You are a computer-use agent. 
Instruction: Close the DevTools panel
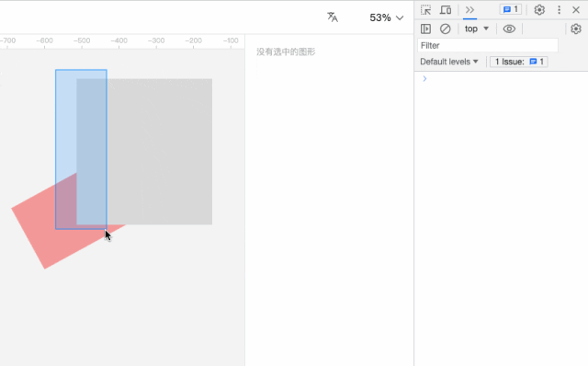click(576, 10)
